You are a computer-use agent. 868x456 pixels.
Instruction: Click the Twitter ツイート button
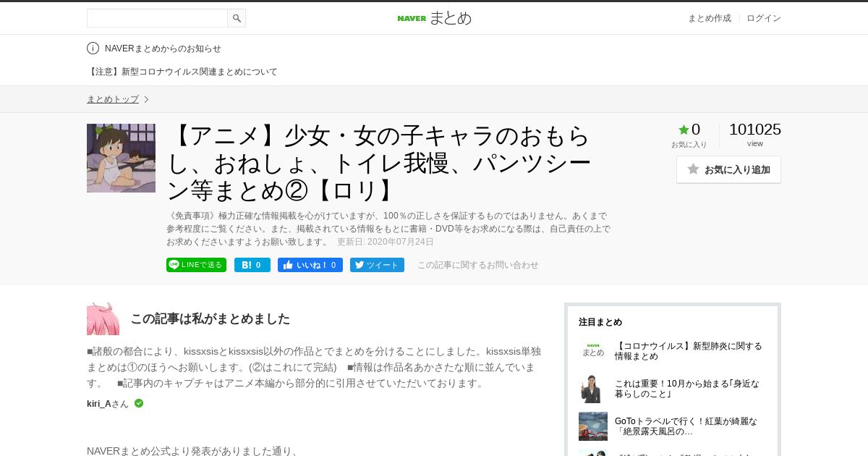(x=377, y=265)
